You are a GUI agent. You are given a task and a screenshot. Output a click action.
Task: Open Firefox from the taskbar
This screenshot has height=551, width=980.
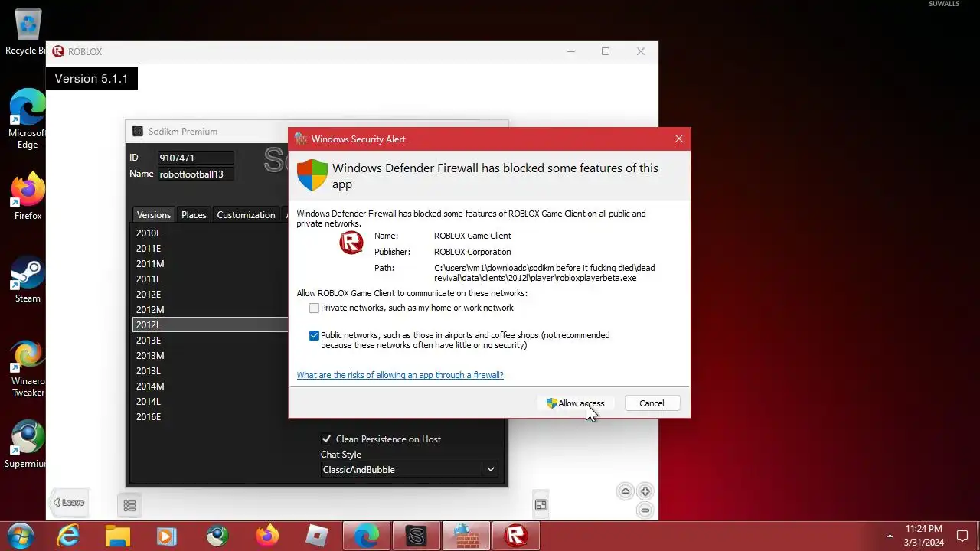267,536
